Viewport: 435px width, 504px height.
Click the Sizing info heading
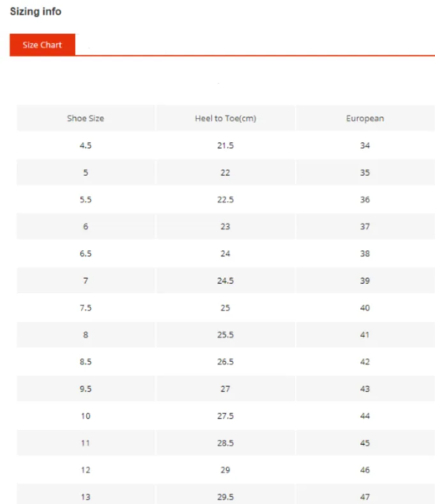click(x=36, y=11)
